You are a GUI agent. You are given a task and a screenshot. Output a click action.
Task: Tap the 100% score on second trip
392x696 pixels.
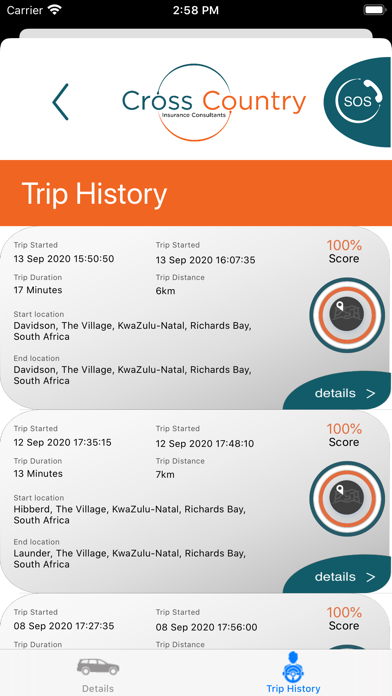[344, 429]
